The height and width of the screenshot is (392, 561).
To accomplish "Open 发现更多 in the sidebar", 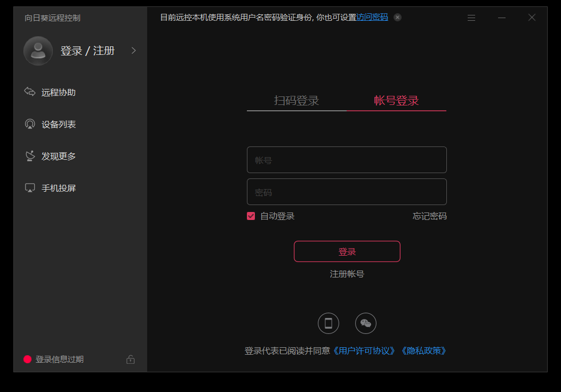I will pyautogui.click(x=58, y=156).
